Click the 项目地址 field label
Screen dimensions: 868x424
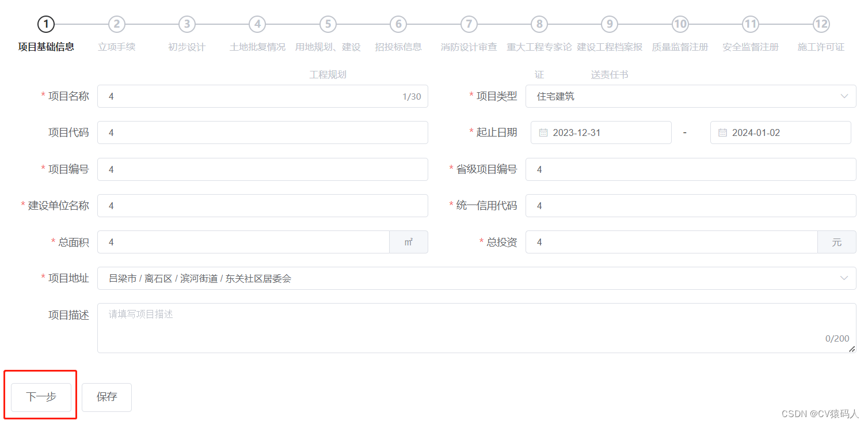[x=68, y=278]
